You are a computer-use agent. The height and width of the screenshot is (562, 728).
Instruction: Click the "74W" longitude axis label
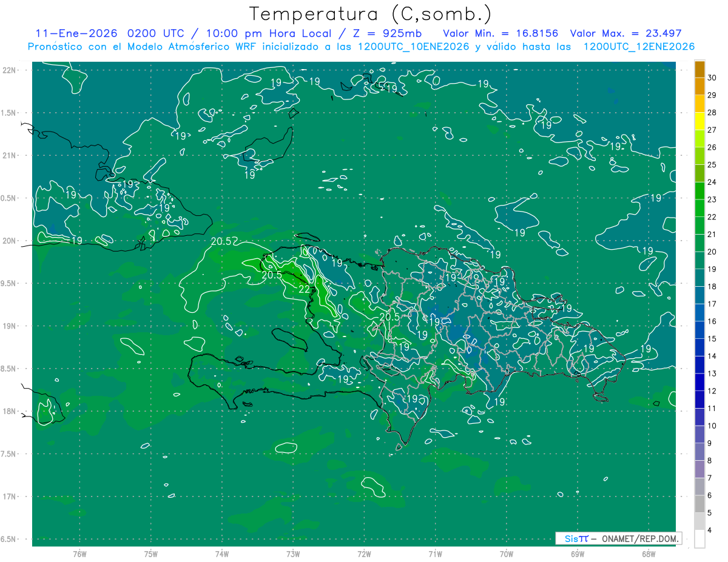tap(221, 554)
